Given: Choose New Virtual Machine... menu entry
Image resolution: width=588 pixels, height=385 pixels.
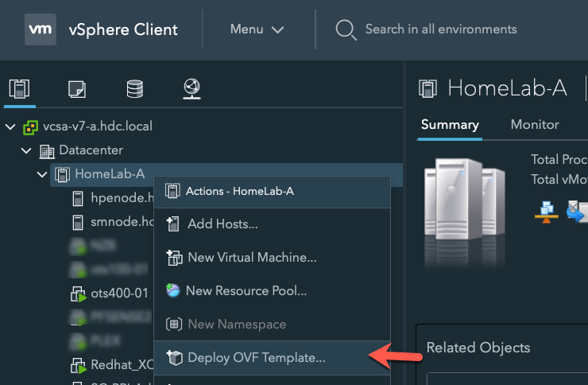Looking at the screenshot, I should tap(272, 258).
